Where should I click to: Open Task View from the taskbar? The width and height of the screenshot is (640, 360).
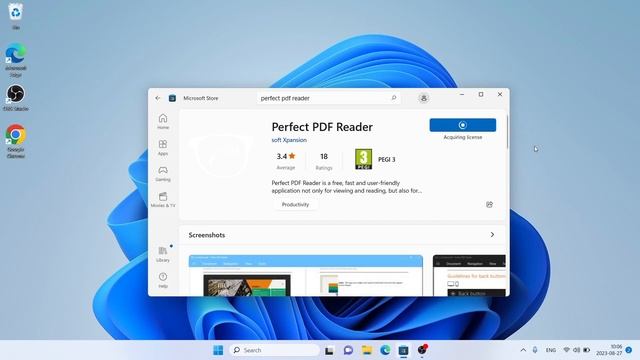point(329,350)
